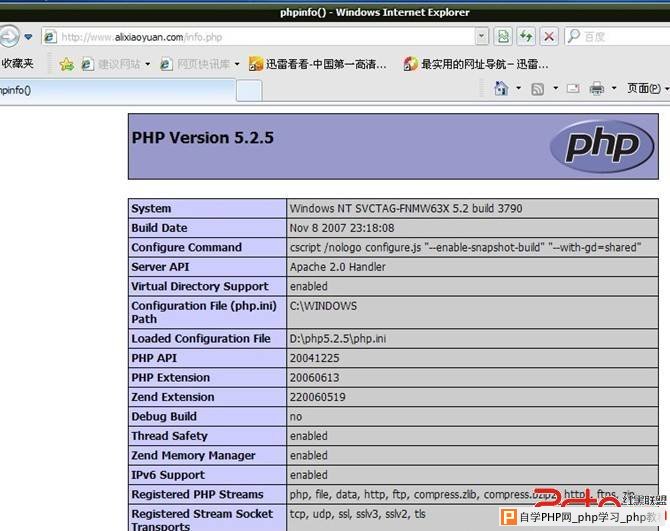Viewport: 670px width, 531px height.
Task: Expand the feeds dropdown arrow
Action: click(555, 88)
